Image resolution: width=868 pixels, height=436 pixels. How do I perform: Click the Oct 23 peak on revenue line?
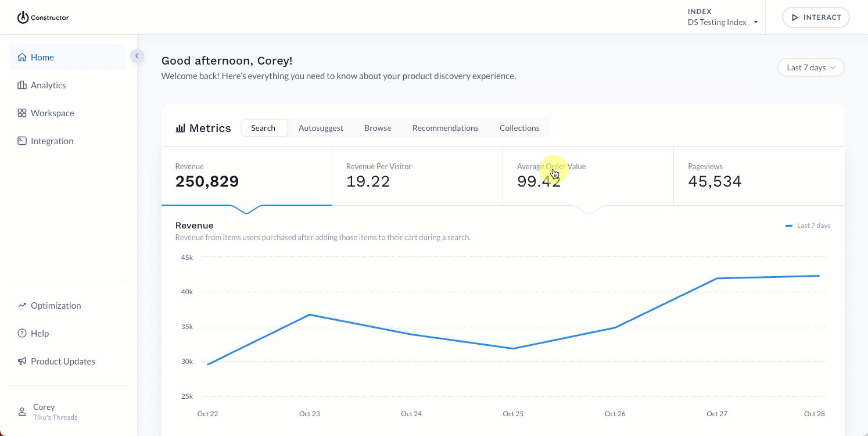[x=310, y=315]
